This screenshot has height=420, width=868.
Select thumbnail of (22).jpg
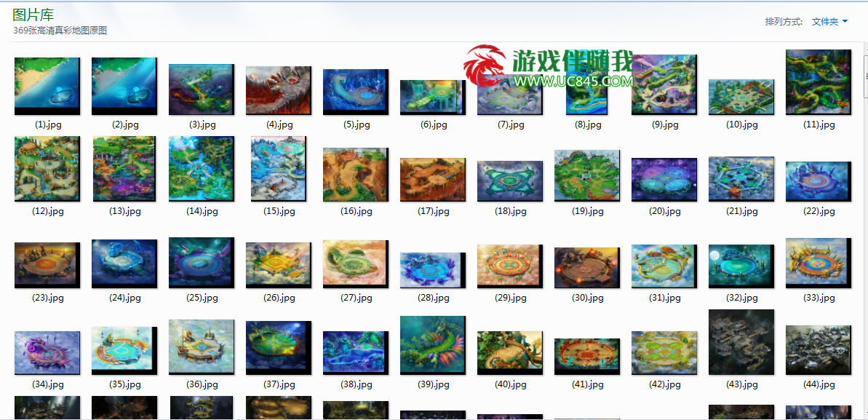819,181
